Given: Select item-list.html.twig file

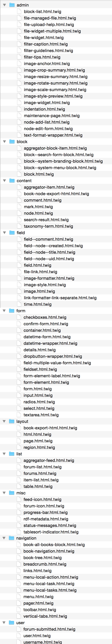Looking at the screenshot, I should [x=41, y=480].
